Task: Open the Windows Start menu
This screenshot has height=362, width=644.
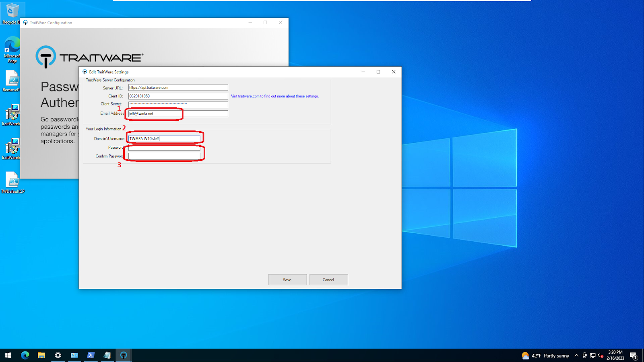Action: click(x=8, y=355)
